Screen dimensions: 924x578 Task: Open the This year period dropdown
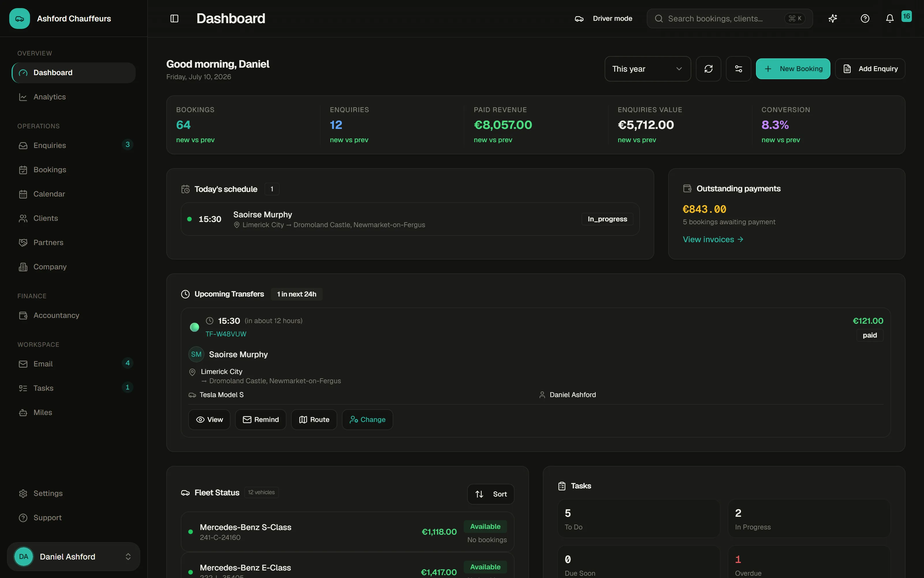coord(648,69)
